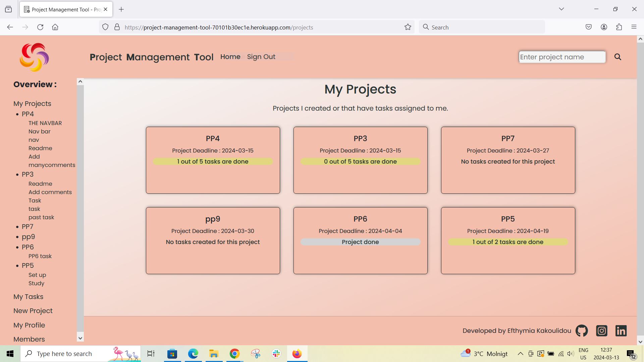Open the LinkedIn icon in the footer

(621, 330)
